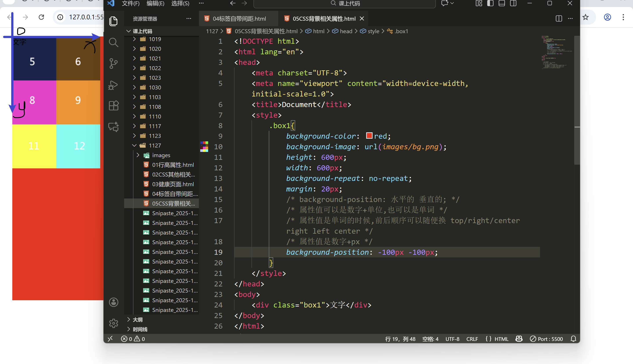Open the Explorer view in VS Code activity bar
Image resolution: width=633 pixels, height=364 pixels.
pyautogui.click(x=113, y=21)
